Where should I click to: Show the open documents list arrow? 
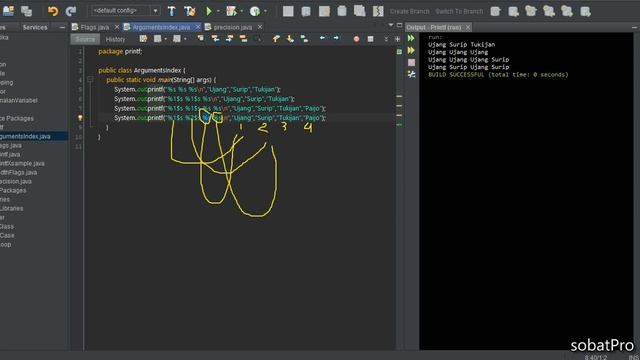click(x=391, y=25)
